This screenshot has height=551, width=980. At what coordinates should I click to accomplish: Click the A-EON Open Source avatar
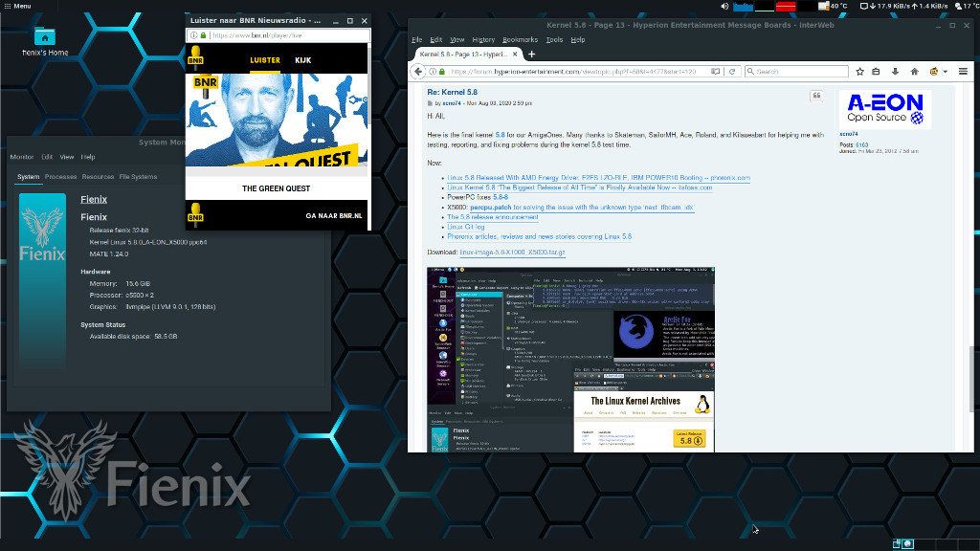(885, 109)
